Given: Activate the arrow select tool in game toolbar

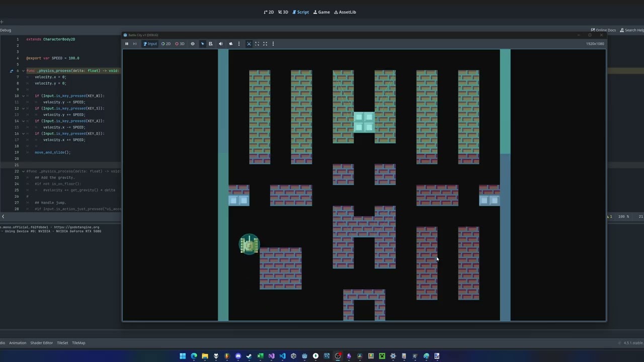Looking at the screenshot, I should point(203,44).
